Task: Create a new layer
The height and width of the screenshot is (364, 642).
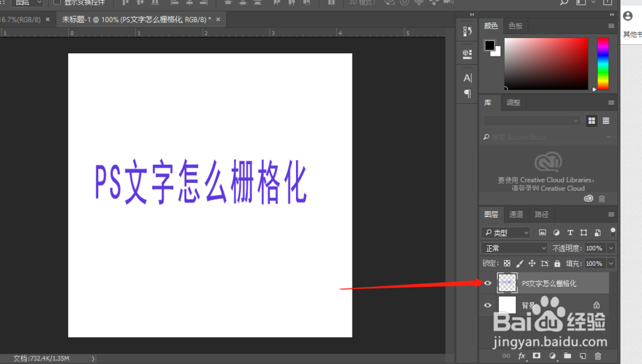Action: 583,356
